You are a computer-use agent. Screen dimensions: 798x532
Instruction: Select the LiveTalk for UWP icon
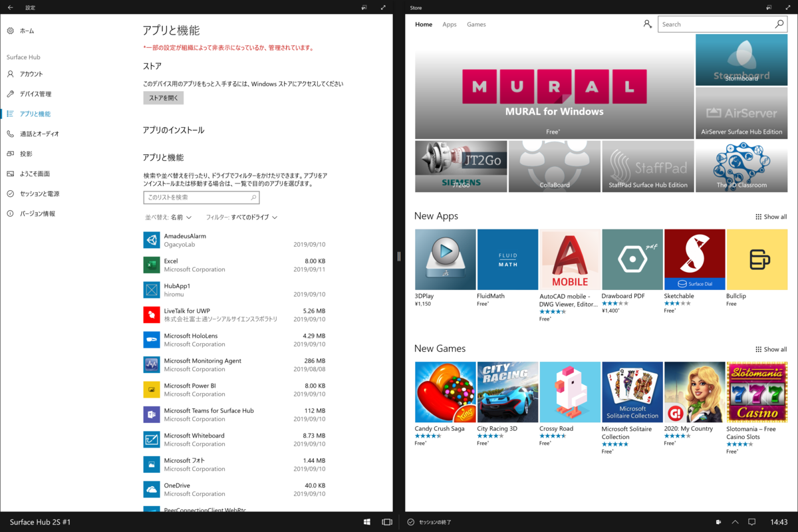(152, 315)
